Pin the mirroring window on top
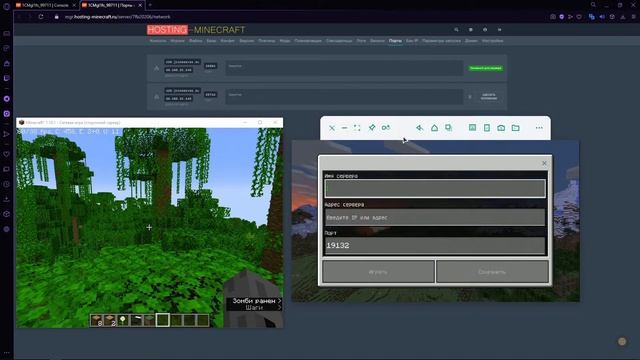This screenshot has width=640, height=360. pyautogui.click(x=372, y=128)
